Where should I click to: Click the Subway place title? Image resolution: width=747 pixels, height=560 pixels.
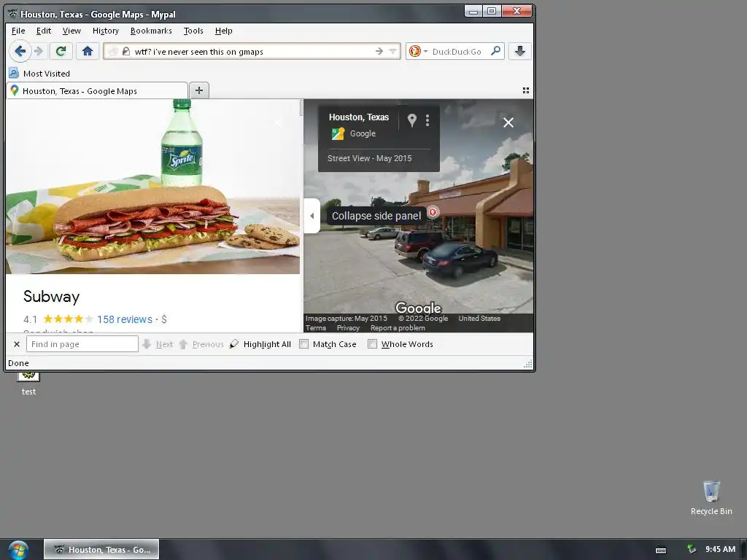(52, 296)
